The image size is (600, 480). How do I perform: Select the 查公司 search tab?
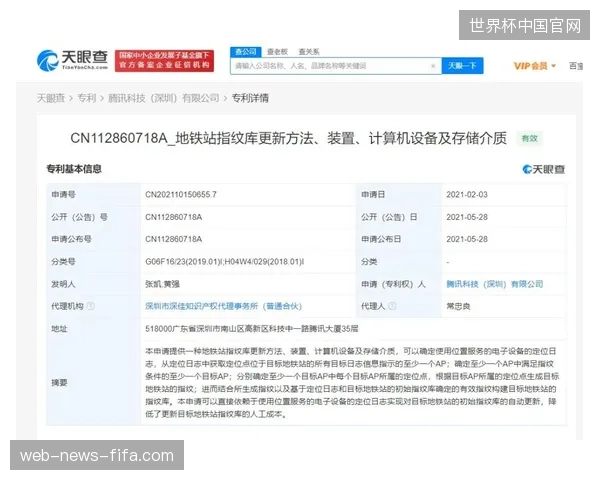[246, 52]
